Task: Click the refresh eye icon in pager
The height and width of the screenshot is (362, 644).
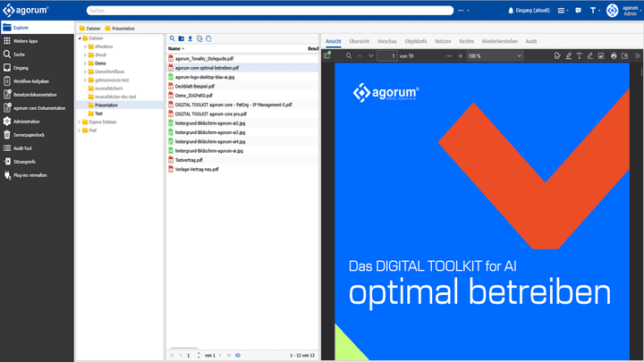Action: 238,356
